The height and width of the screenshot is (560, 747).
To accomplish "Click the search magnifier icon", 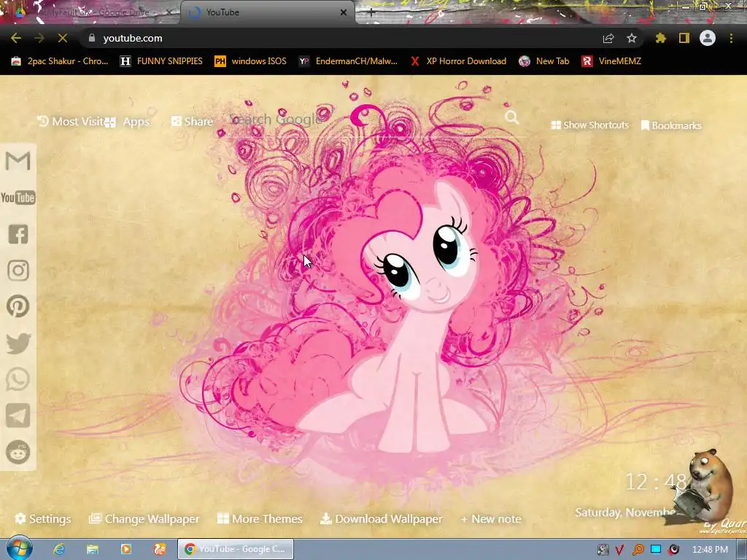I will point(511,117).
